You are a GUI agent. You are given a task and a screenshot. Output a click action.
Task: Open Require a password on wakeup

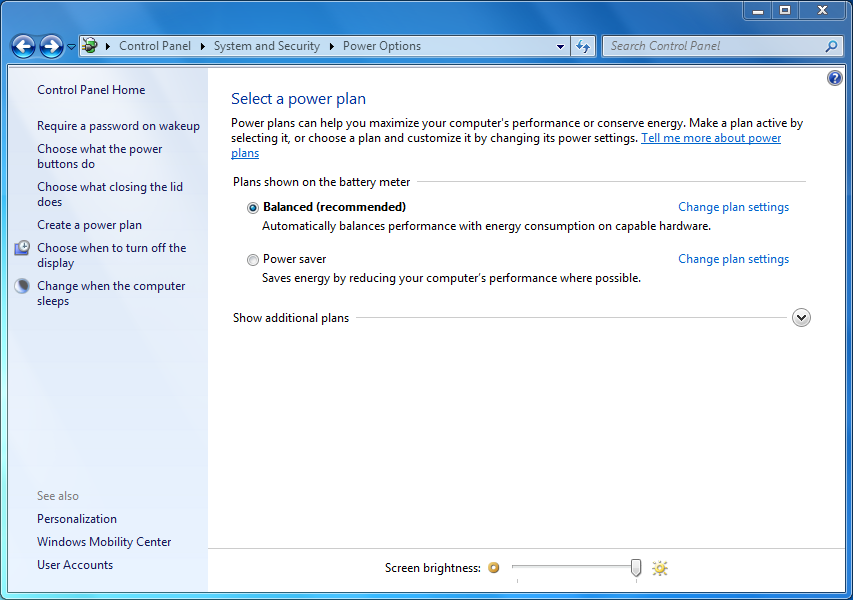coord(118,126)
